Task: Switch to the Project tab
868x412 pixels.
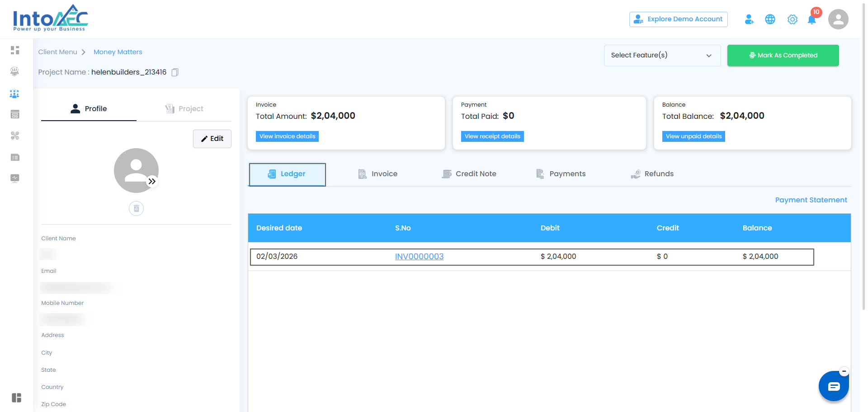Action: pyautogui.click(x=184, y=109)
